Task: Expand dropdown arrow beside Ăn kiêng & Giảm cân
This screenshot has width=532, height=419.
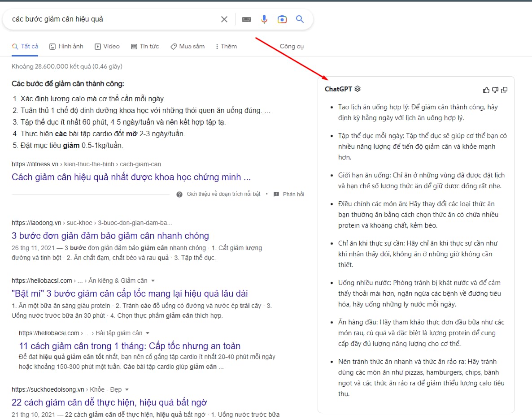Action: (153, 281)
